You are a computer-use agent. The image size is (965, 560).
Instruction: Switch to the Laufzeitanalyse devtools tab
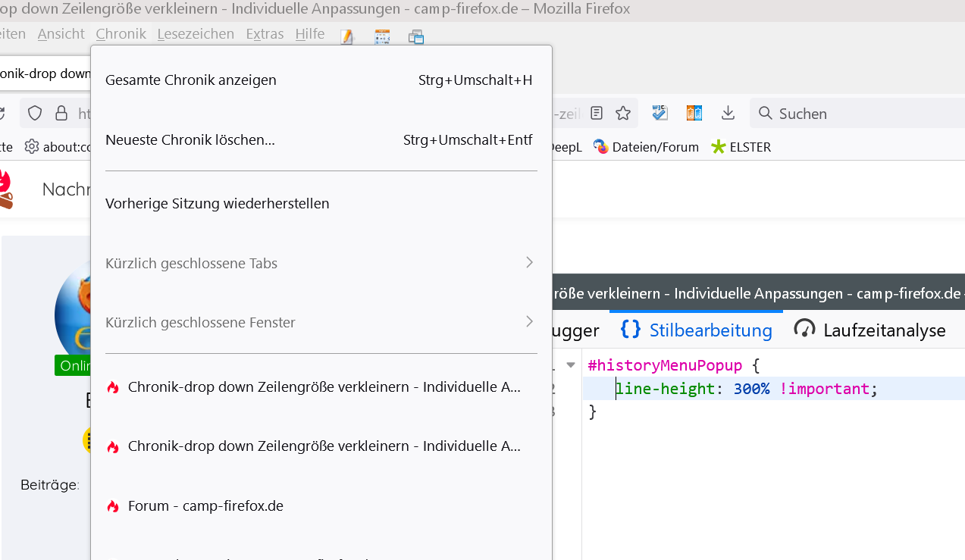[870, 330]
